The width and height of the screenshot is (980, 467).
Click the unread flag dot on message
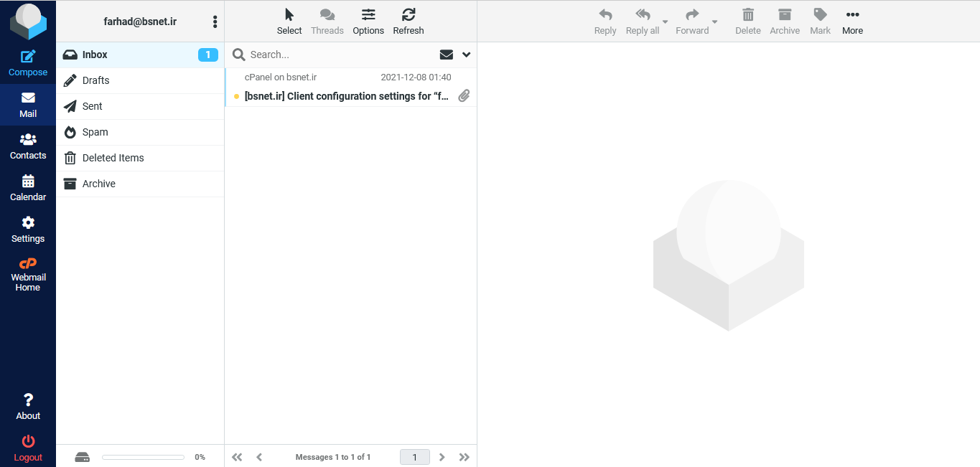(236, 96)
